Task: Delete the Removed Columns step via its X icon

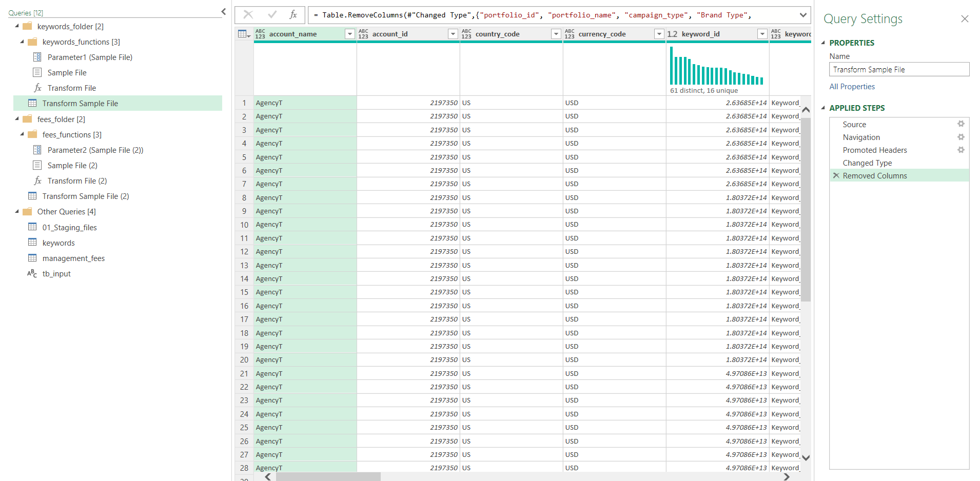Action: [836, 175]
